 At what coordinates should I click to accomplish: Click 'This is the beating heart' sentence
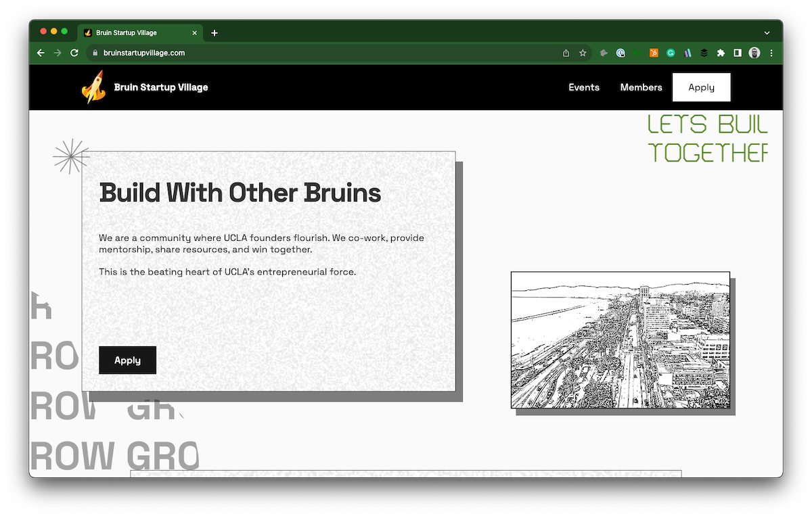227,272
